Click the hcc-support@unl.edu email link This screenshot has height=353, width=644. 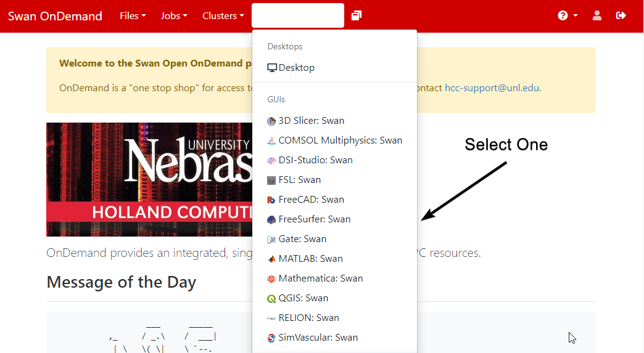pos(492,87)
